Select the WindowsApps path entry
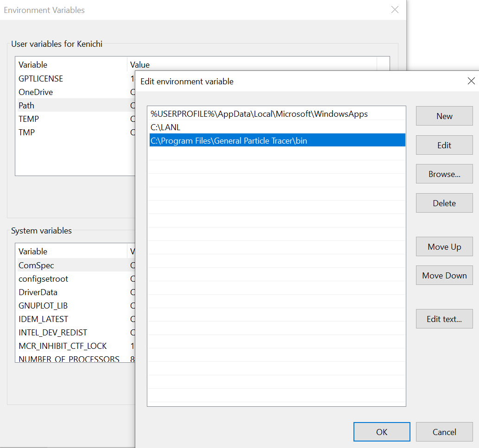Screen dimensions: 479x448 [259, 114]
